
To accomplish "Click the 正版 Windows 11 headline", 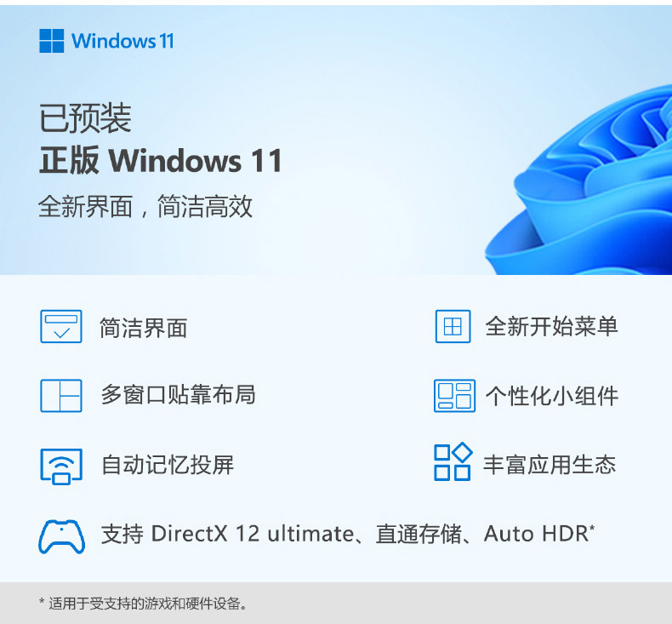I will pyautogui.click(x=161, y=160).
